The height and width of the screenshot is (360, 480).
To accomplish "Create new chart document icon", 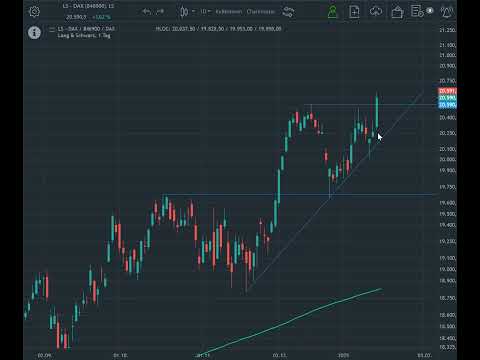I will 354,12.
